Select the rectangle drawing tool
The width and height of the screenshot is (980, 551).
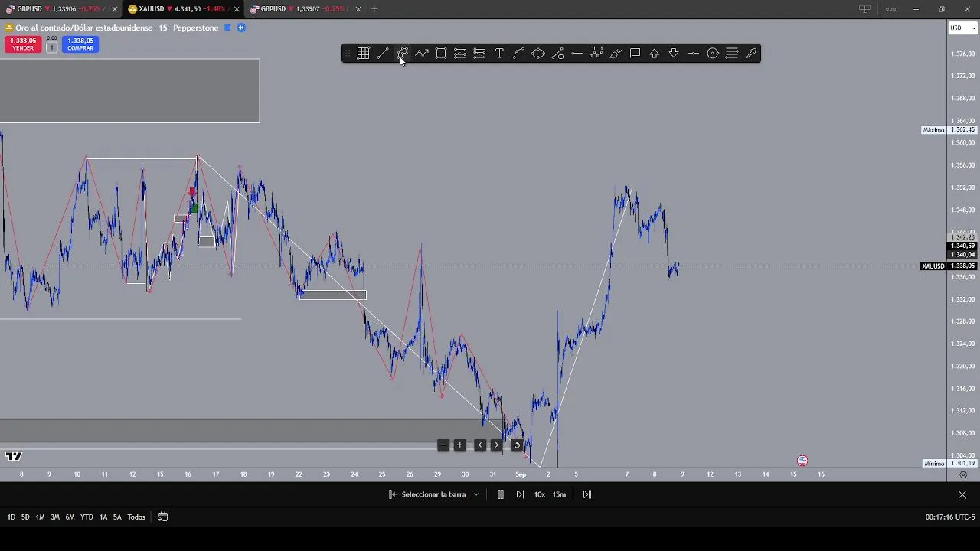pos(441,53)
